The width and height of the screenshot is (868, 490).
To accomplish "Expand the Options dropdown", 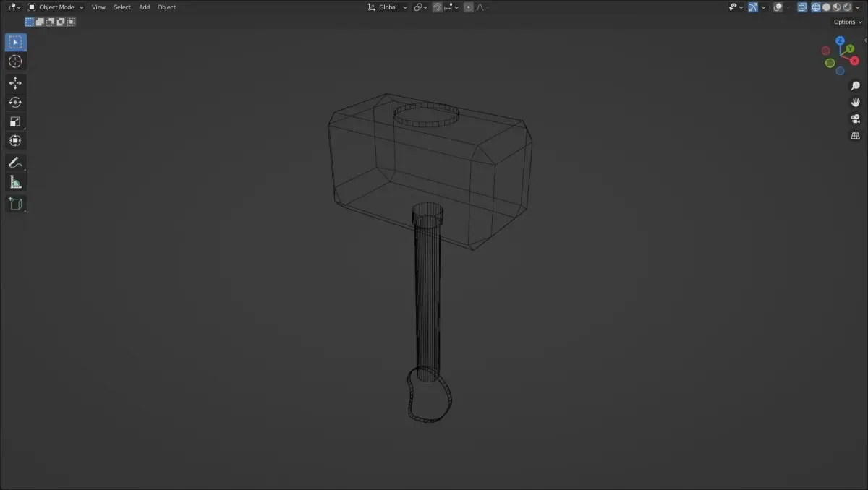I will click(848, 22).
